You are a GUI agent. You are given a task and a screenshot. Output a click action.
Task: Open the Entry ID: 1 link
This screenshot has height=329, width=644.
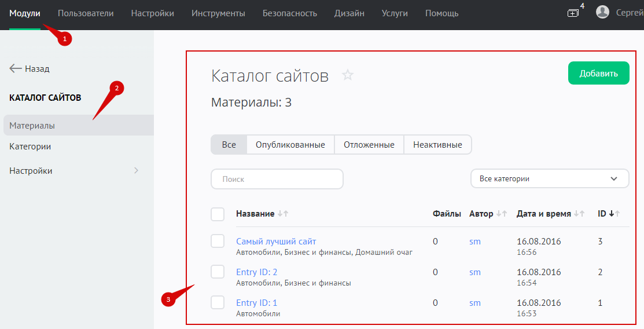[256, 303]
